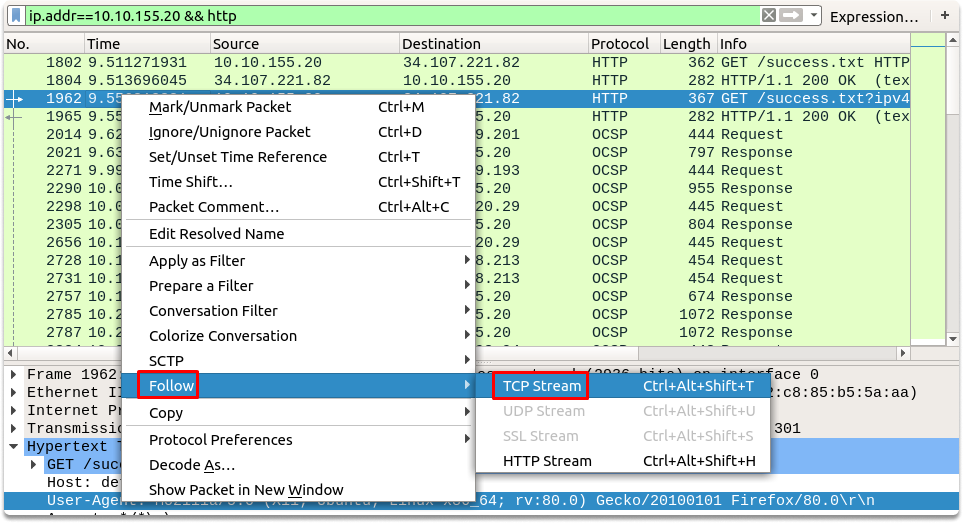Select packet 1804 HTTP/1.1 200 OK row
The width and height of the screenshot is (963, 523).
click(x=456, y=80)
